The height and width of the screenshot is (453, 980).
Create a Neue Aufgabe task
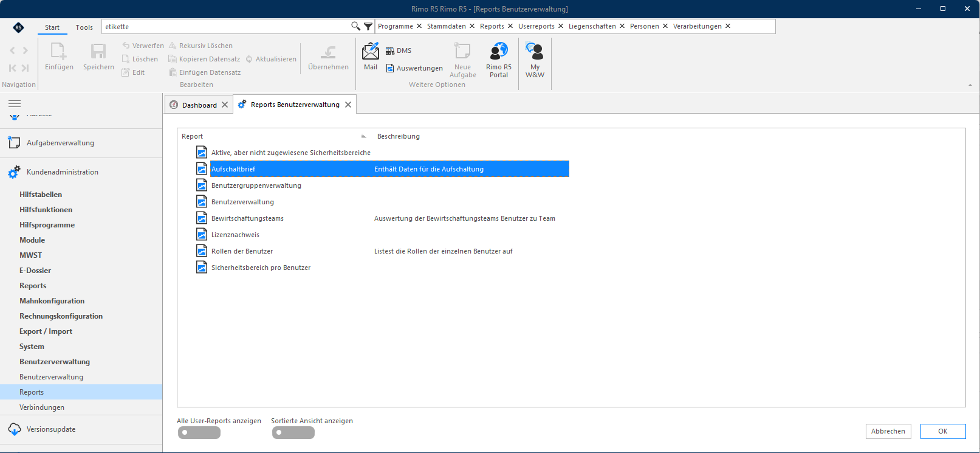[463, 60]
